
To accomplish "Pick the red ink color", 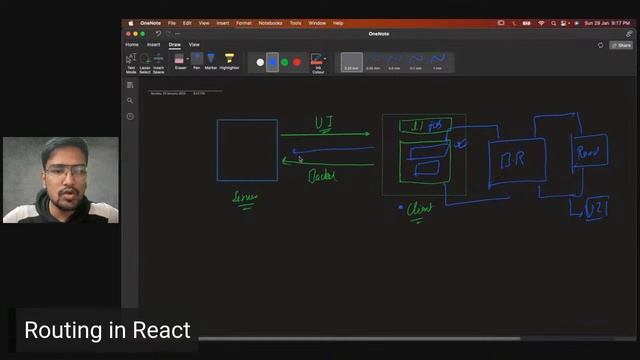I will coord(297,62).
